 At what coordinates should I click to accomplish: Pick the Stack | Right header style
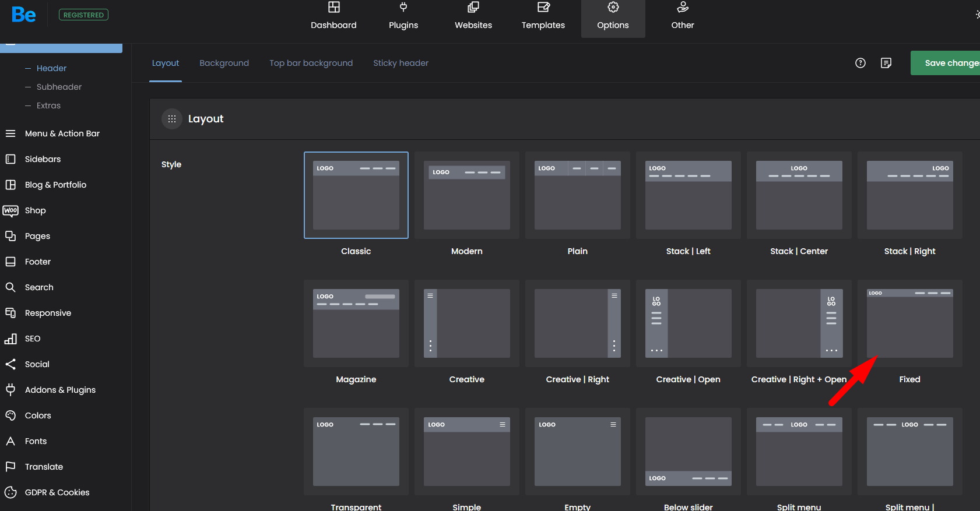click(x=910, y=195)
